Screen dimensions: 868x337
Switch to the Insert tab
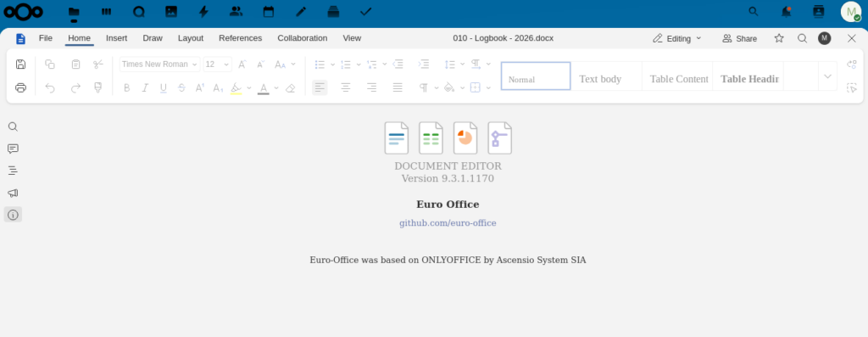coord(117,38)
